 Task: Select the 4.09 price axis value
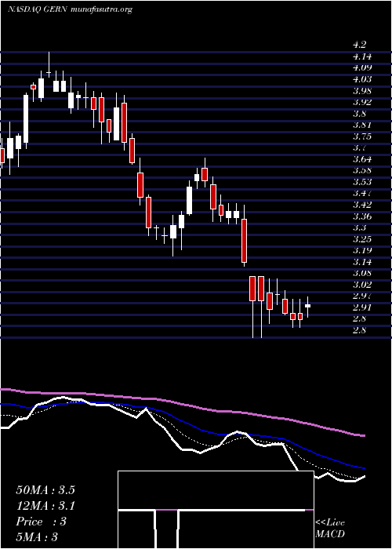362,67
